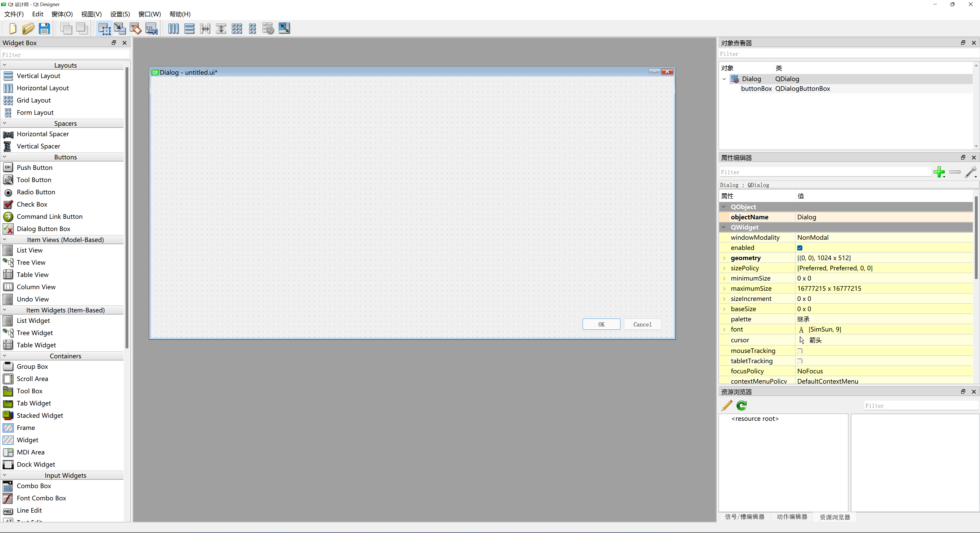Uncheck the enabled property checkbox
This screenshot has width=980, height=533.
[x=800, y=248]
